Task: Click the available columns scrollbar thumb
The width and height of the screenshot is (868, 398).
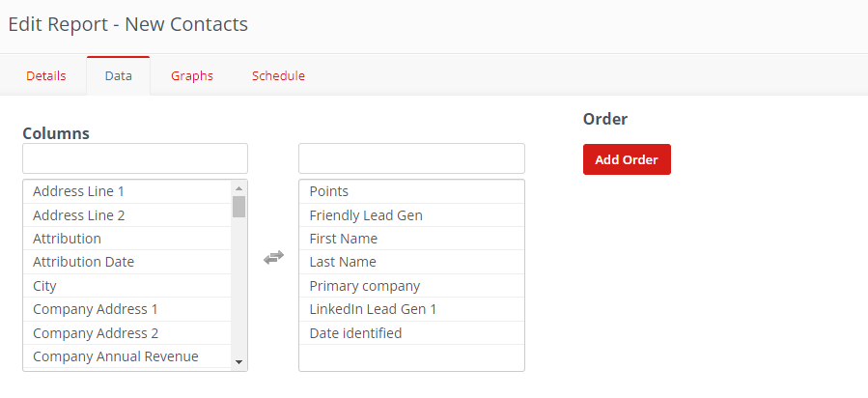Action: pos(239,206)
